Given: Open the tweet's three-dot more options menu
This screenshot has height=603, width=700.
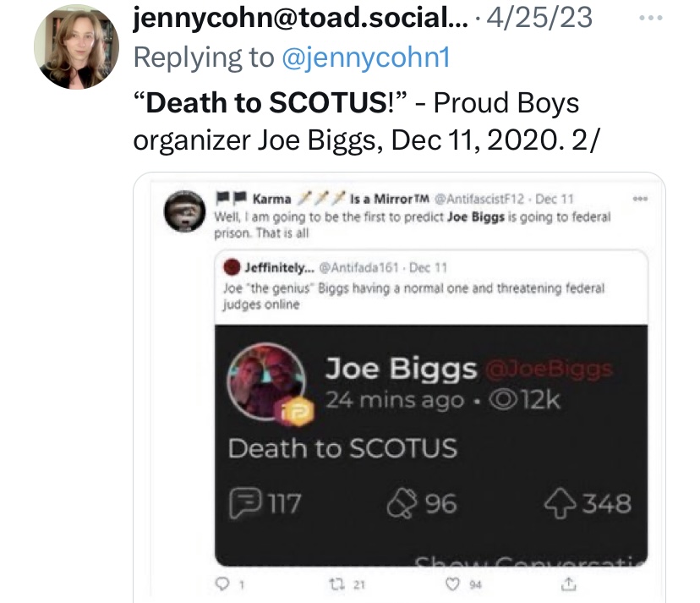Looking at the screenshot, I should (x=650, y=19).
